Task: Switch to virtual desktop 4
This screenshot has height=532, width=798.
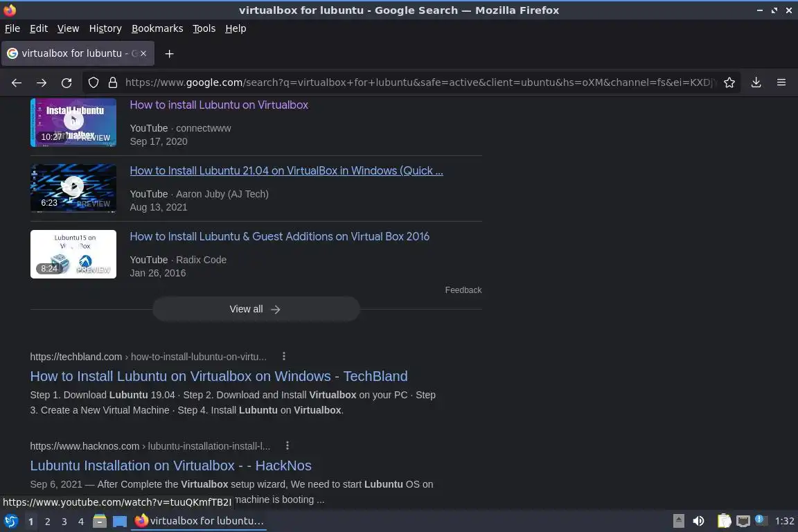Action: (81, 522)
